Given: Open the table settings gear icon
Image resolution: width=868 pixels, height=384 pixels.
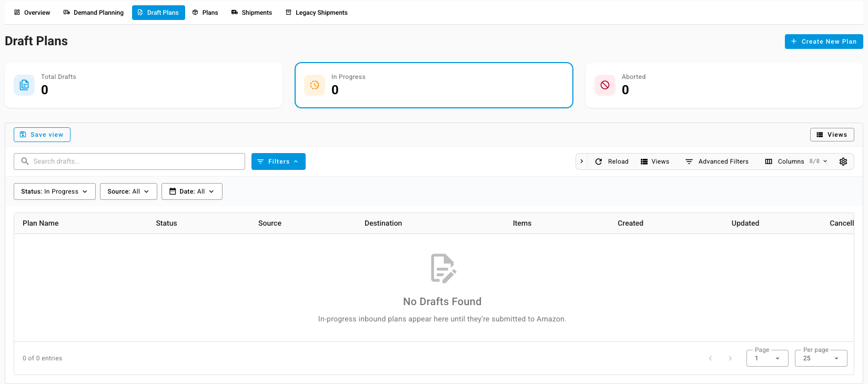Looking at the screenshot, I should (x=843, y=161).
